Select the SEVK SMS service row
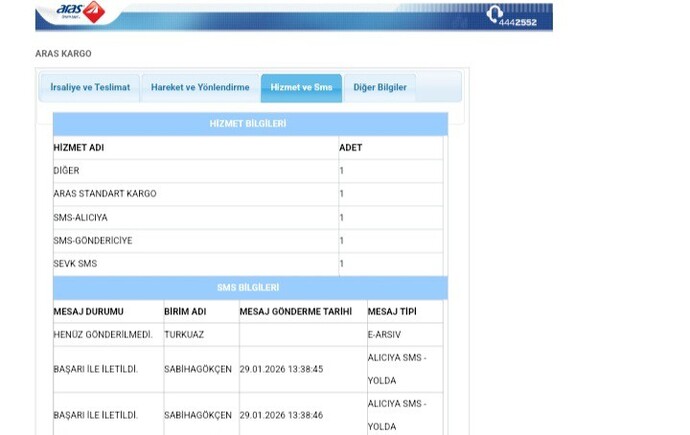Screen dimensions: 690x435 (x=248, y=264)
